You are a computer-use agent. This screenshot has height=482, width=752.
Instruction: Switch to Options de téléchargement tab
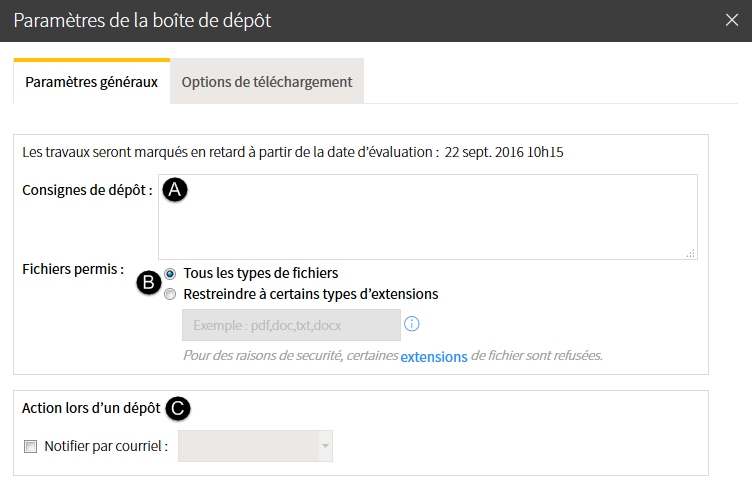(x=267, y=82)
